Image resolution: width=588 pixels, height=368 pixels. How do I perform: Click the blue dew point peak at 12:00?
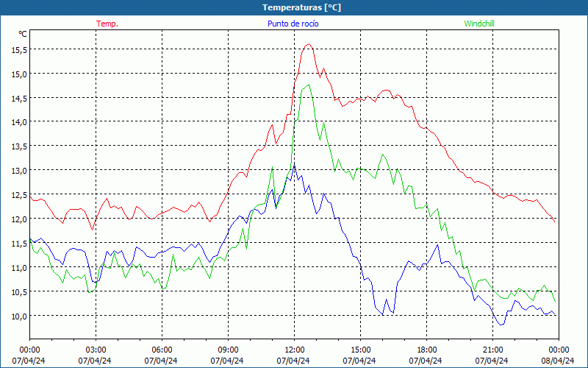pyautogui.click(x=295, y=166)
